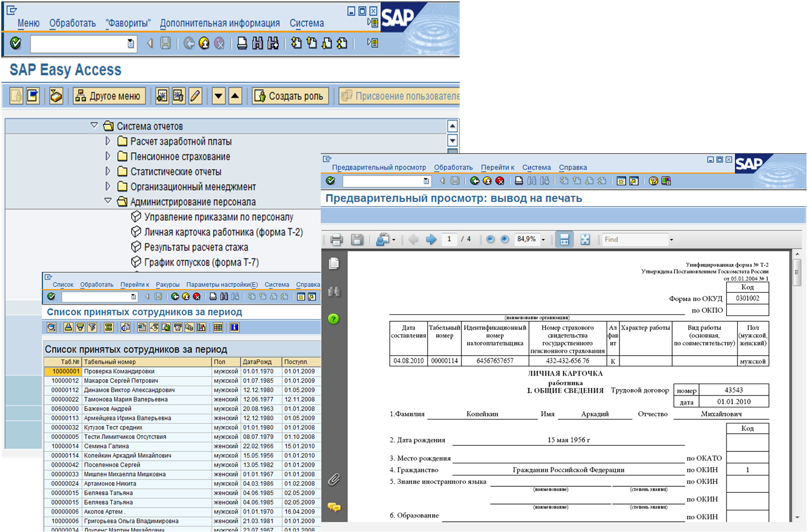Click the yellow Help question icon in print preview toolbar
The width and height of the screenshot is (807, 532).
pos(653,181)
